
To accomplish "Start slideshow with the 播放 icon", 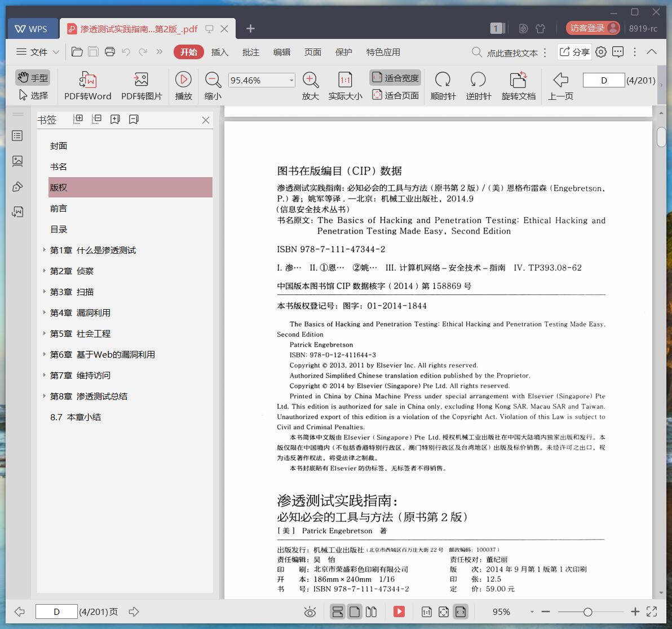I will click(x=183, y=86).
